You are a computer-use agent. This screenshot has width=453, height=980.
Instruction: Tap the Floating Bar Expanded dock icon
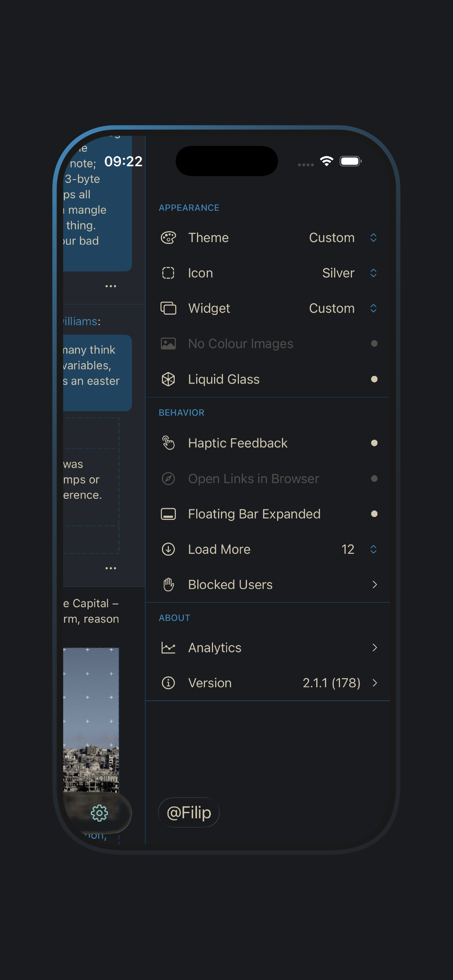(x=168, y=514)
